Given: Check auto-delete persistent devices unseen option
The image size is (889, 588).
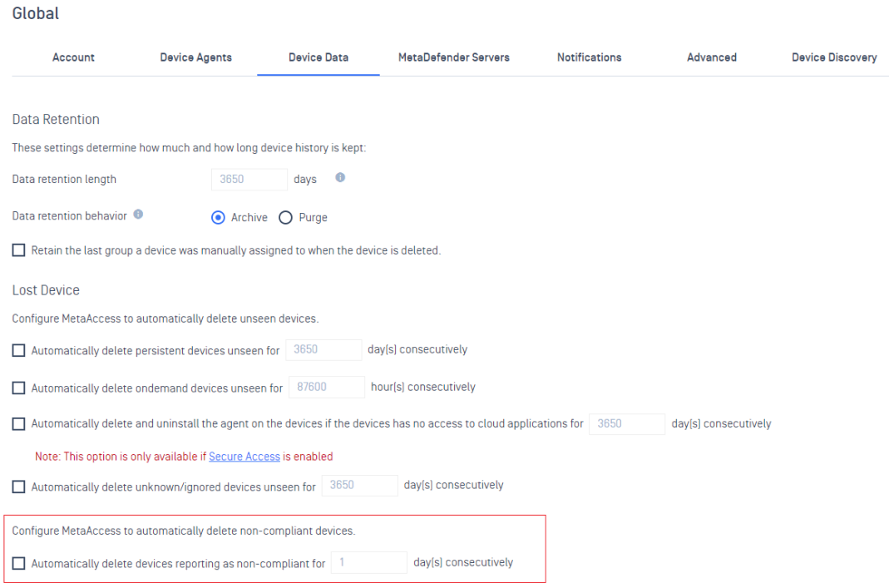Looking at the screenshot, I should [18, 350].
